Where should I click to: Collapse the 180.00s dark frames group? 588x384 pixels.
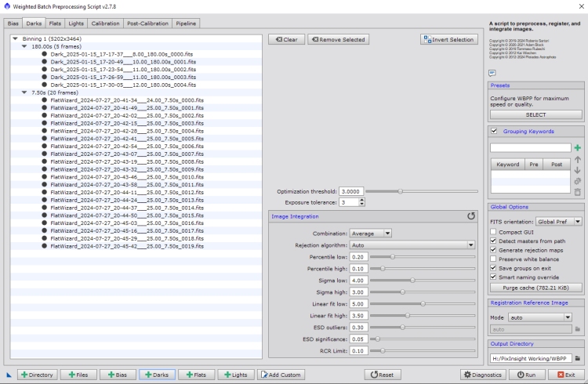tap(25, 46)
